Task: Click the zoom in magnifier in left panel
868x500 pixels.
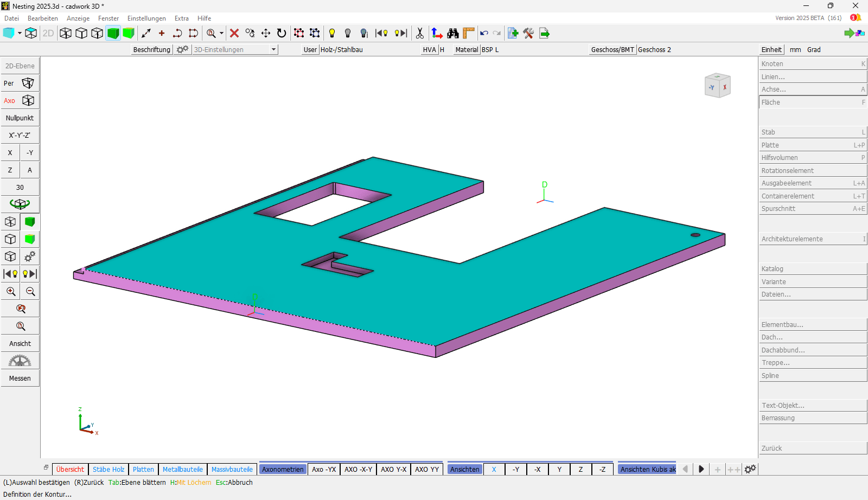Action: (10, 291)
